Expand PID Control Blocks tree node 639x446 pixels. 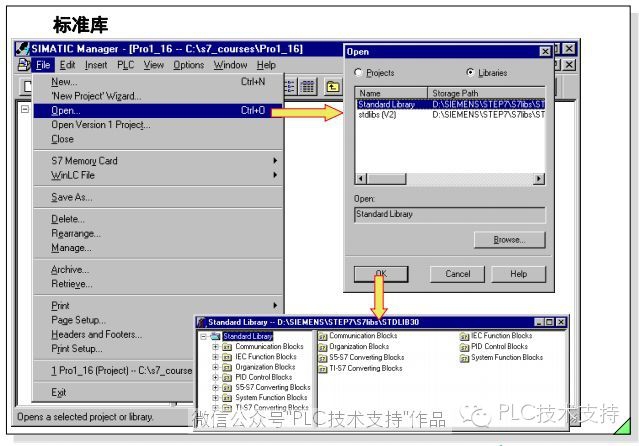216,378
